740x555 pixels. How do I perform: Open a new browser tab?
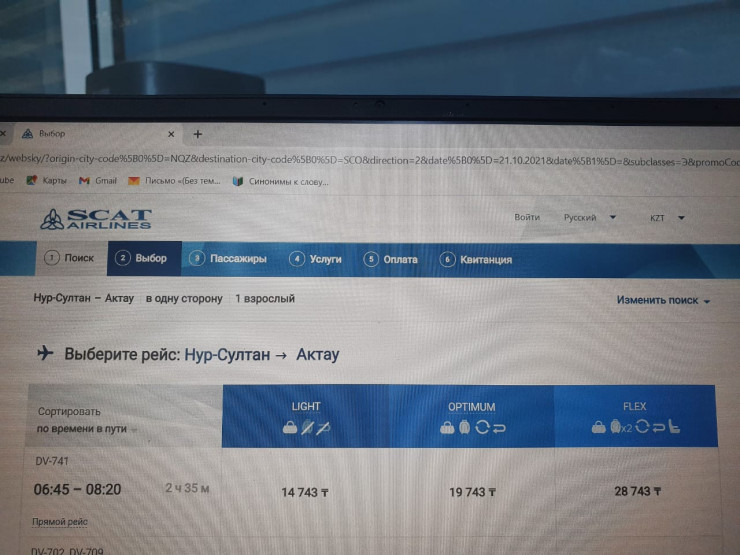(x=197, y=134)
